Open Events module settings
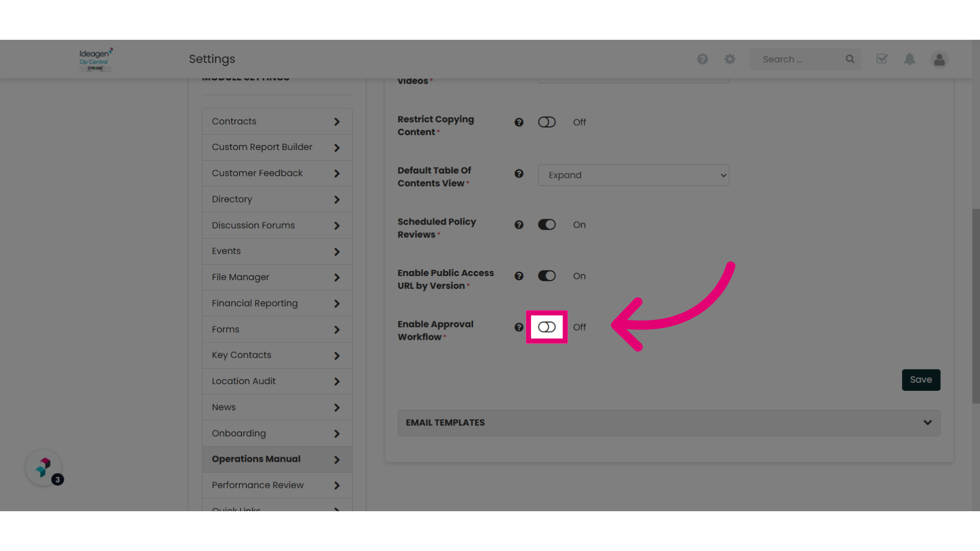The width and height of the screenshot is (980, 551). (x=277, y=252)
